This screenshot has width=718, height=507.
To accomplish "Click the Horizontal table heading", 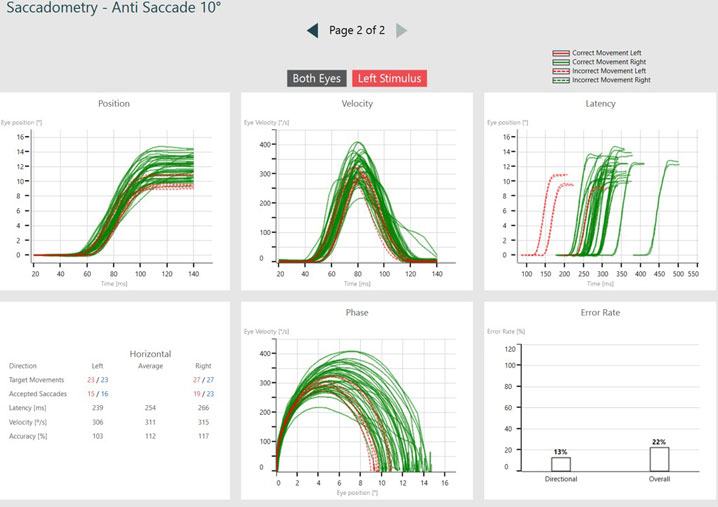I will [x=153, y=353].
